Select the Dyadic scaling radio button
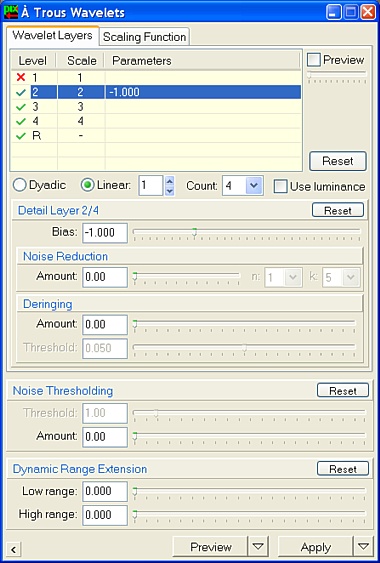The width and height of the screenshot is (380, 563). [x=20, y=185]
